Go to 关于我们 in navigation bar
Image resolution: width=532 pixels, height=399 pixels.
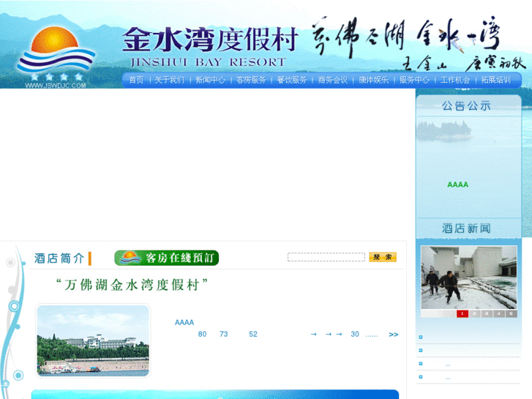point(170,80)
